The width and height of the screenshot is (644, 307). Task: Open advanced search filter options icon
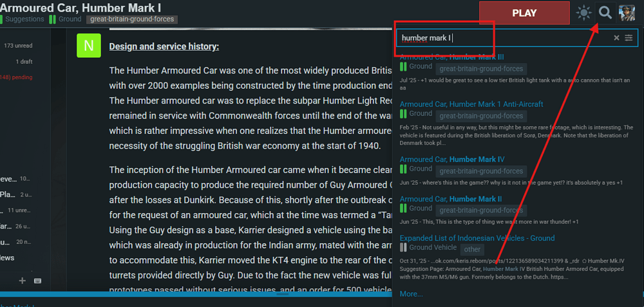coord(629,38)
